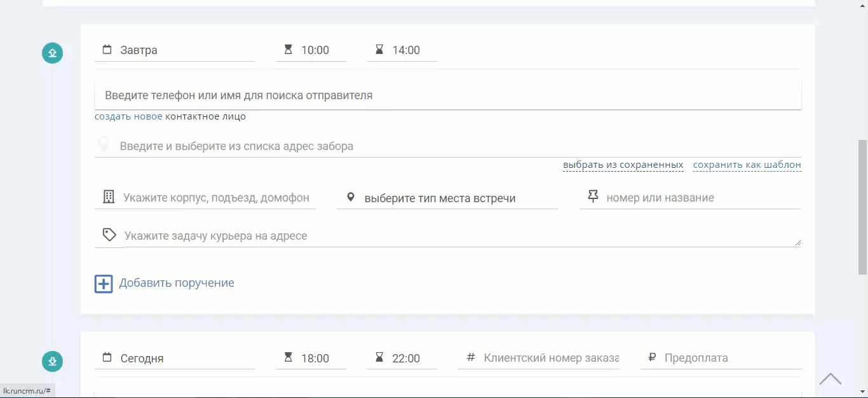This screenshot has width=868, height=398.
Task: Click calendar icon next to Завтра
Action: (107, 50)
